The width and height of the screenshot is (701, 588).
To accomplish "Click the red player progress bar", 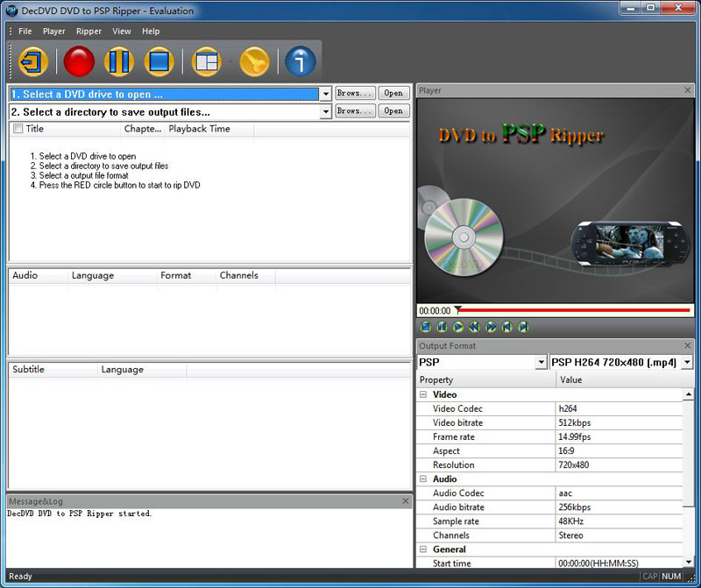I will pyautogui.click(x=575, y=310).
